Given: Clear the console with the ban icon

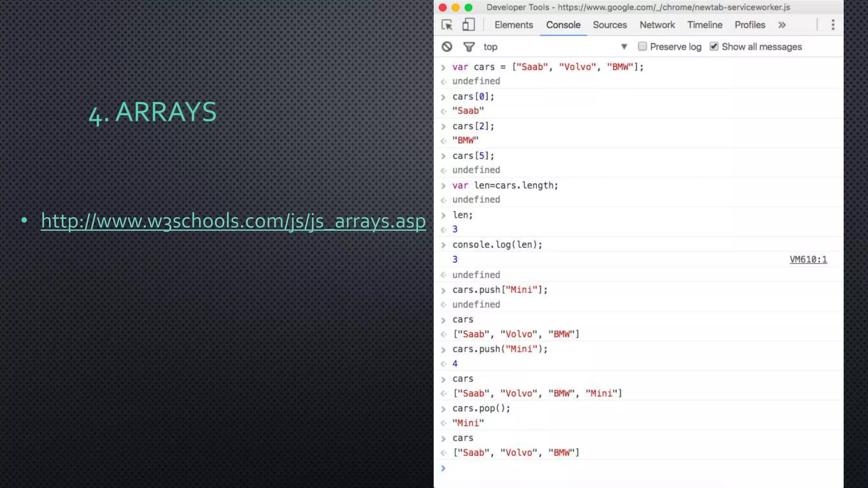Looking at the screenshot, I should click(447, 47).
